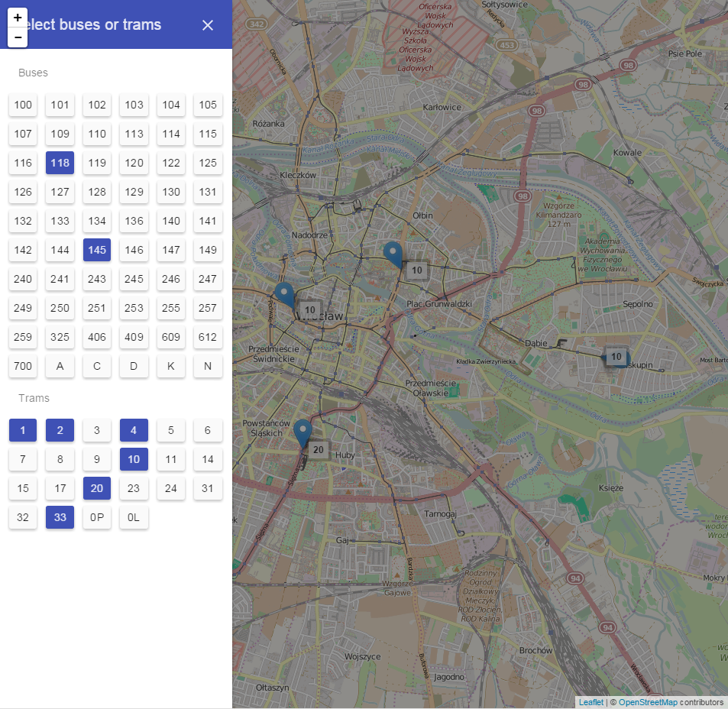Click the map pin west of Wrocław center

(284, 295)
